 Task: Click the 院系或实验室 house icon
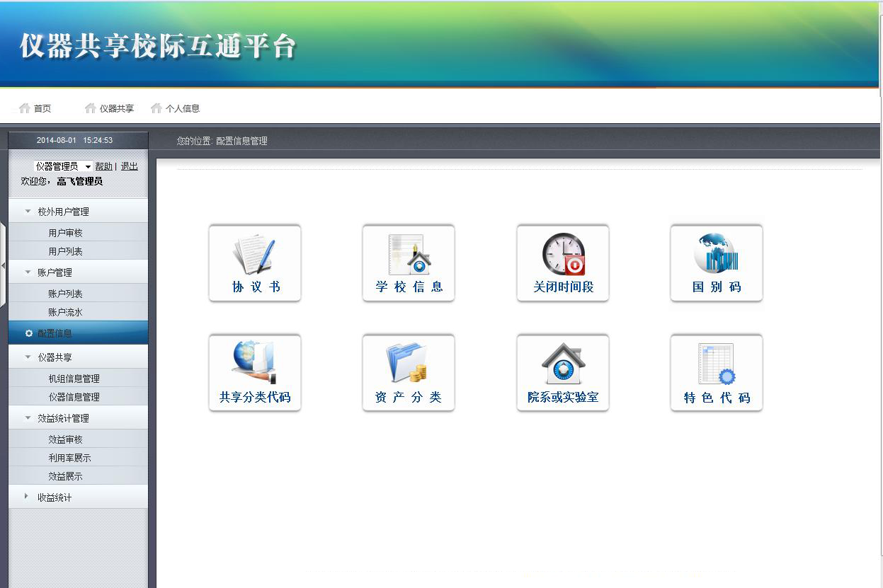tap(563, 372)
